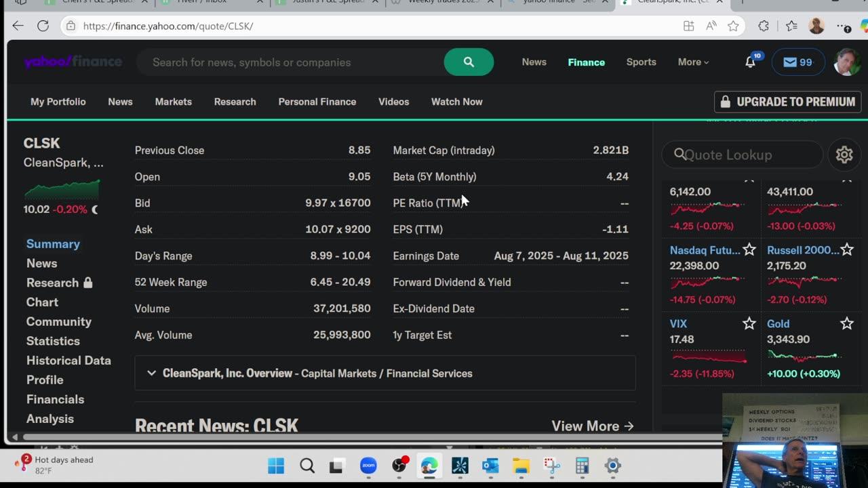Open the notifications bell
The height and width of the screenshot is (488, 868).
pyautogui.click(x=750, y=62)
